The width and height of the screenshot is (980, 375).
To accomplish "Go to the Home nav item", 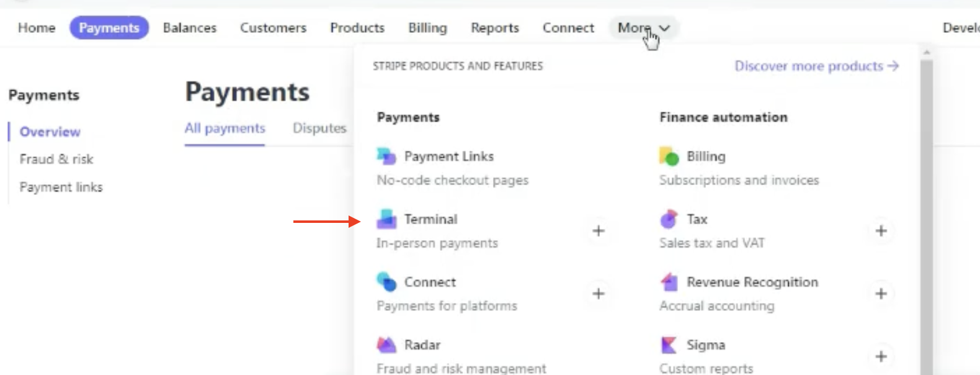I will [37, 28].
